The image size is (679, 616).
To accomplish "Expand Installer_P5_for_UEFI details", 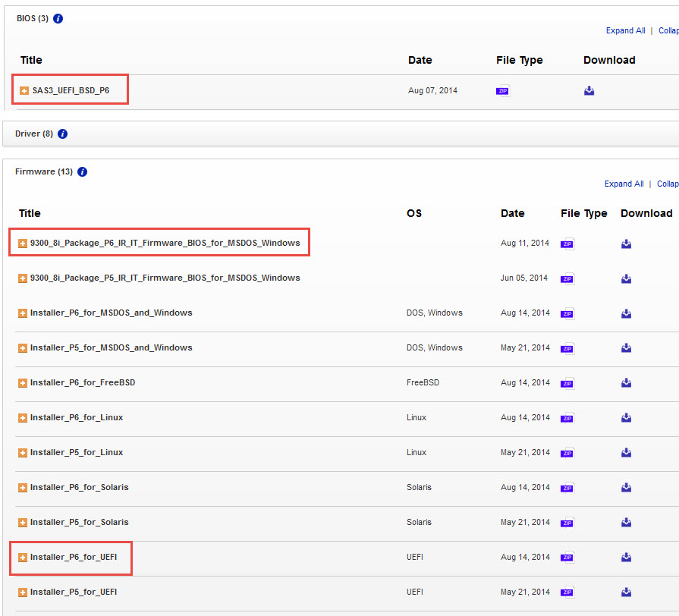I will 23,592.
